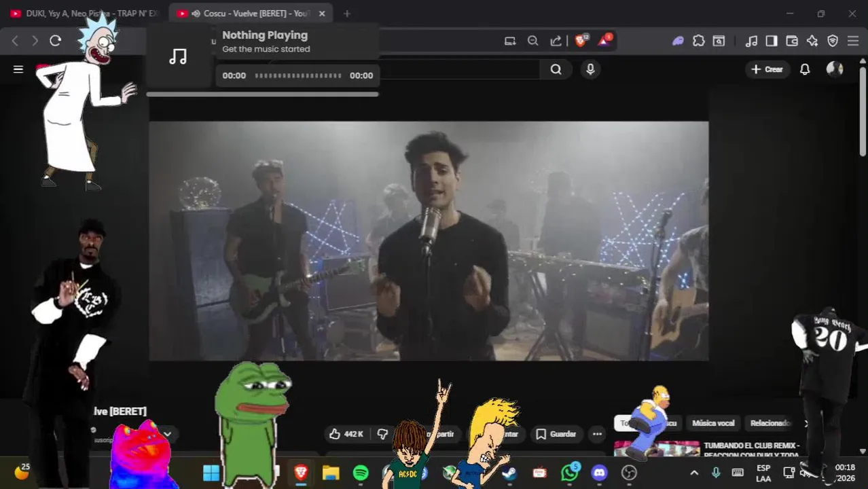Open Leo AI sparkle icon
Screen dimensions: 868x489
tap(812, 41)
